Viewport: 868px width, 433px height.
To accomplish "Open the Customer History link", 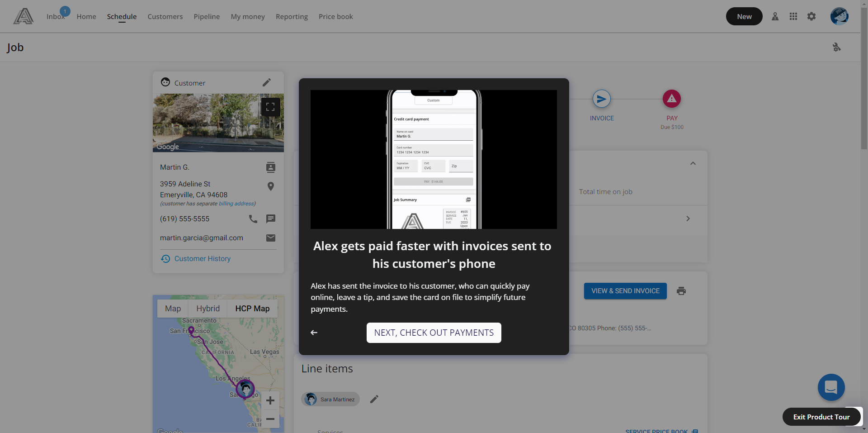I will coord(202,259).
